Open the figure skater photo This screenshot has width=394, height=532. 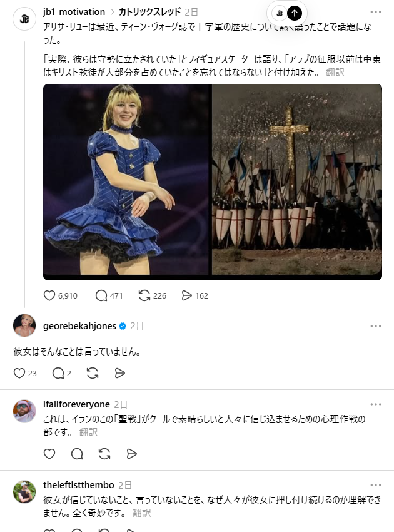coord(126,180)
